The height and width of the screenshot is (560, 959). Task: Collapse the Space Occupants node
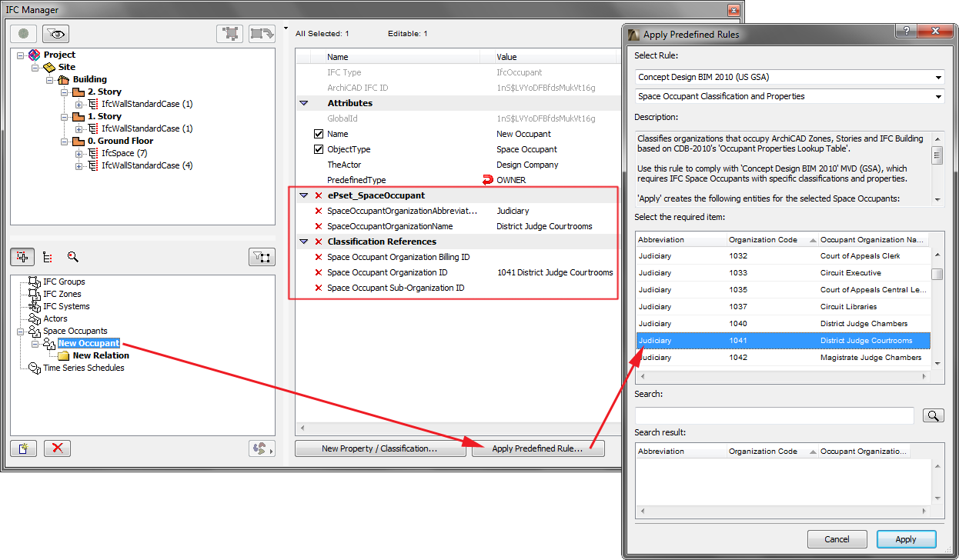pyautogui.click(x=20, y=332)
